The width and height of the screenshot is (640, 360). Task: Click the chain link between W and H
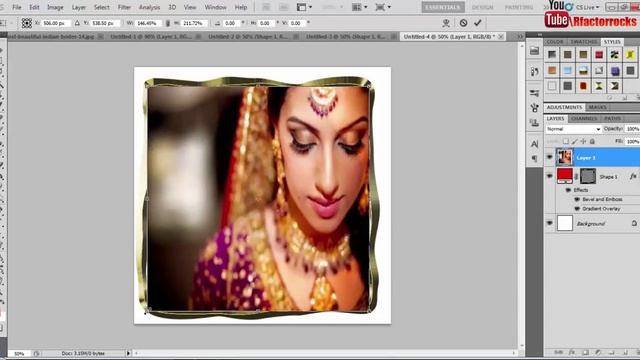[x=167, y=23]
